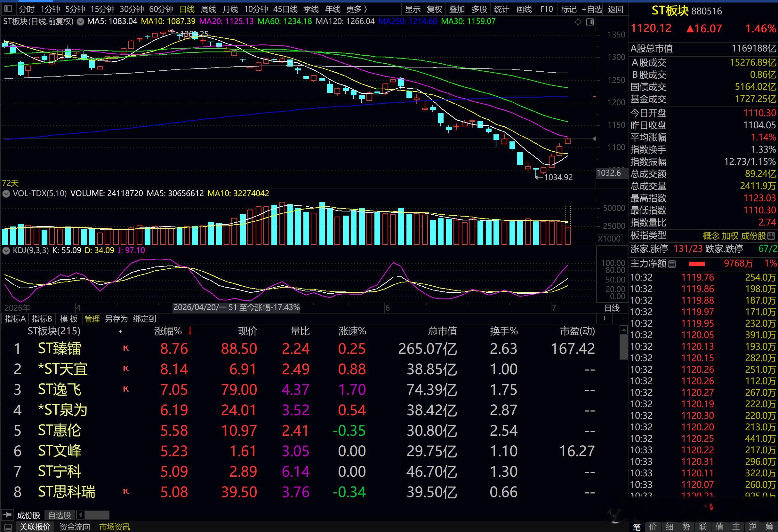The width and height of the screenshot is (778, 532).
Task: Click the 画线 toolbar button
Action: coord(524,9)
